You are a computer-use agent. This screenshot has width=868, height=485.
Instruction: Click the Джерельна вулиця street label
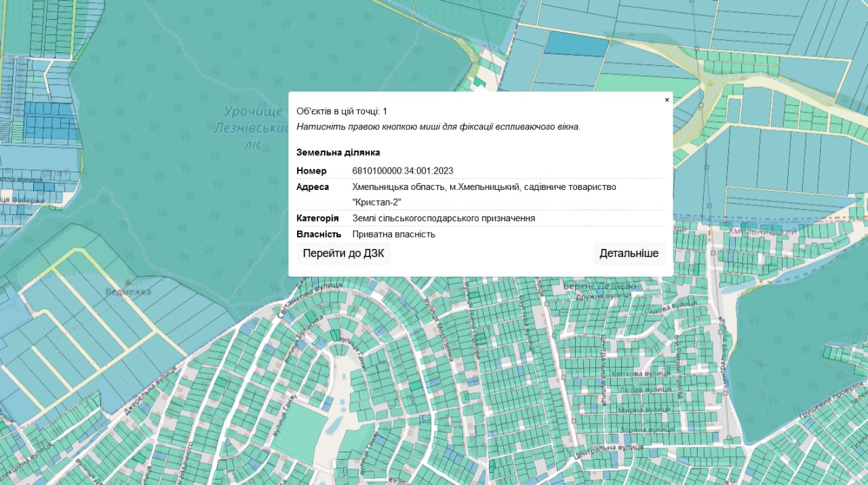tap(151, 390)
